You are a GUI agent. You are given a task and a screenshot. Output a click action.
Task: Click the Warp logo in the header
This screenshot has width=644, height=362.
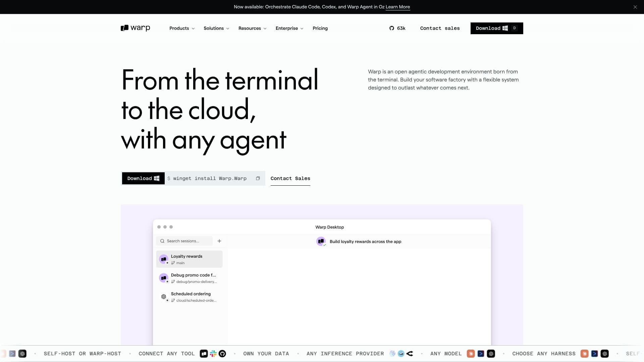pyautogui.click(x=135, y=28)
